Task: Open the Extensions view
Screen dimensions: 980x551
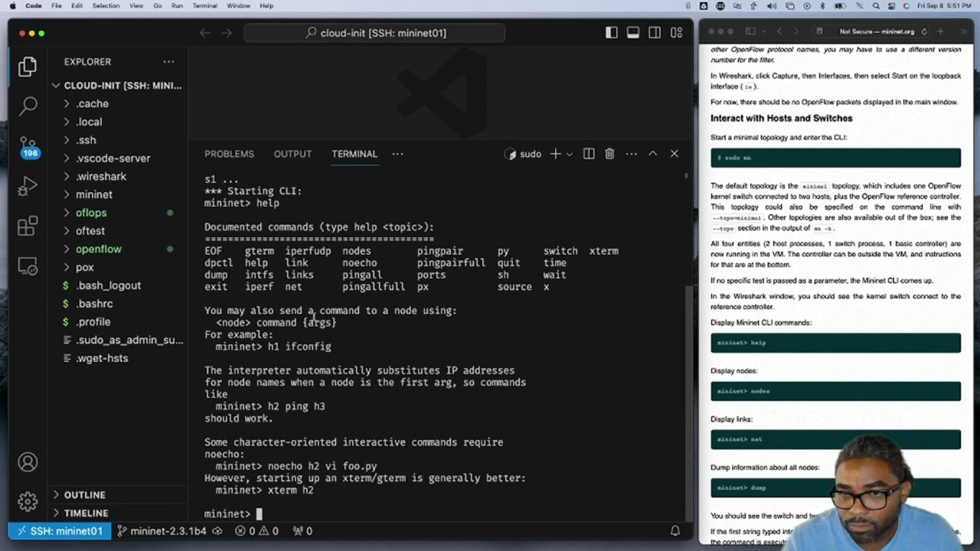Action: 28,226
